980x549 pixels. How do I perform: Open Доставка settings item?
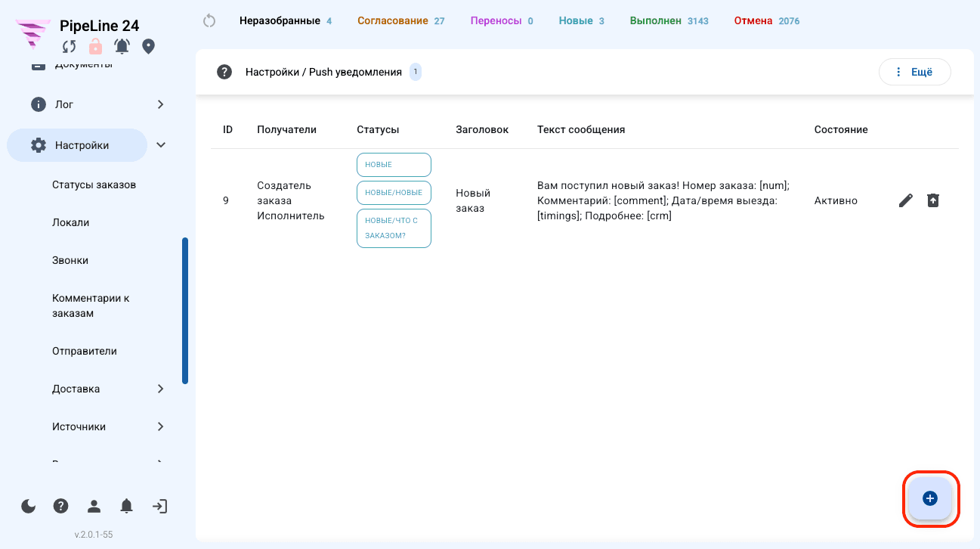pos(76,389)
